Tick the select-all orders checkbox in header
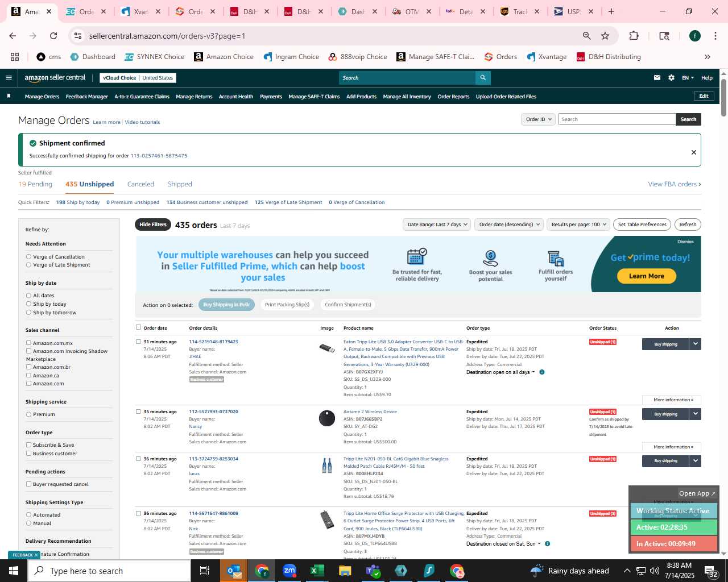 click(138, 327)
